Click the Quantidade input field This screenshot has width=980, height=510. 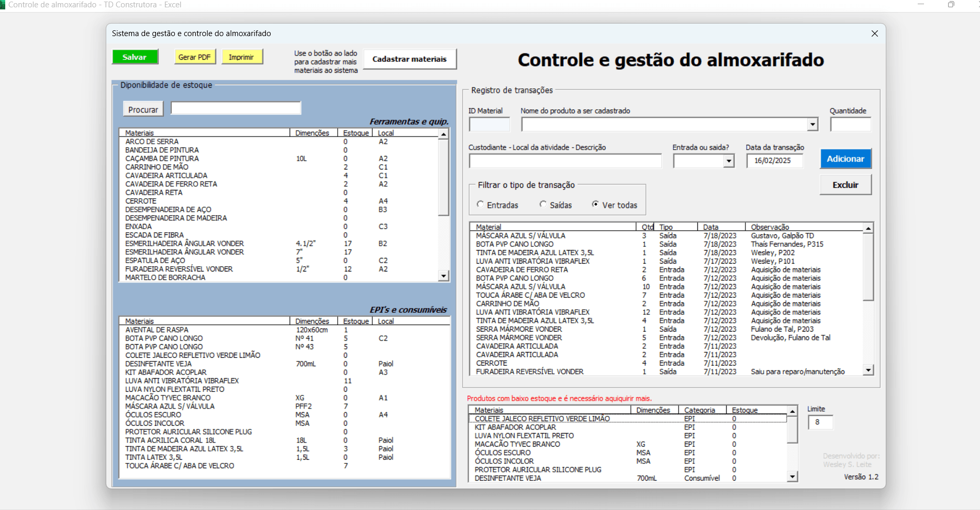point(850,124)
